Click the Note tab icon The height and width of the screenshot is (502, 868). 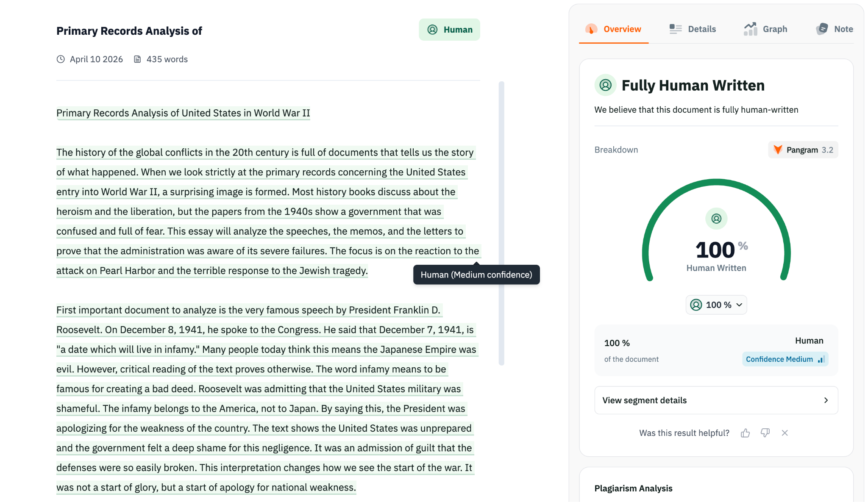822,29
